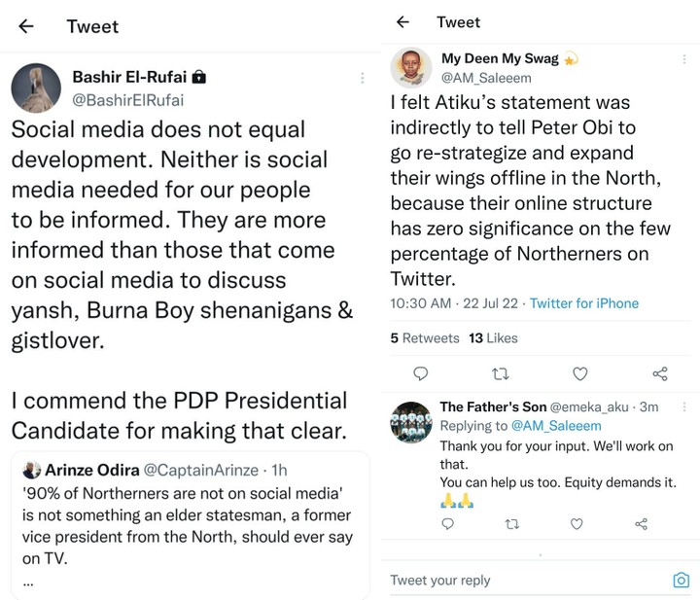Go back from Bashir El-Rufai's tweet
700x600 pixels.
tap(26, 27)
